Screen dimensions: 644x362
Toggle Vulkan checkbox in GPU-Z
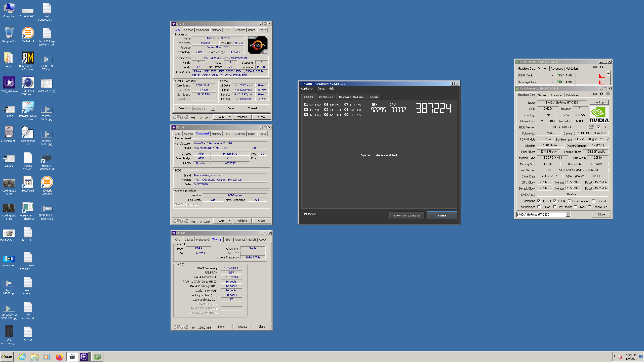pyautogui.click(x=539, y=207)
